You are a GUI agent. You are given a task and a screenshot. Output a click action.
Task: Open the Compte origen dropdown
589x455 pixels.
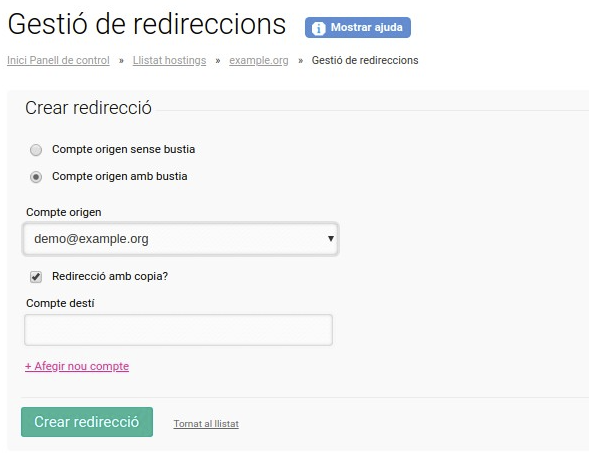point(181,239)
